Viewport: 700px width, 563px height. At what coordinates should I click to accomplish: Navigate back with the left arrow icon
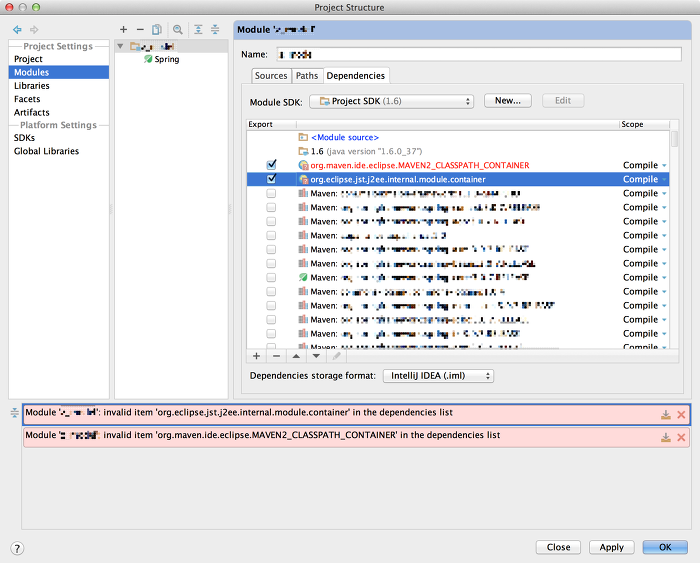tap(17, 29)
